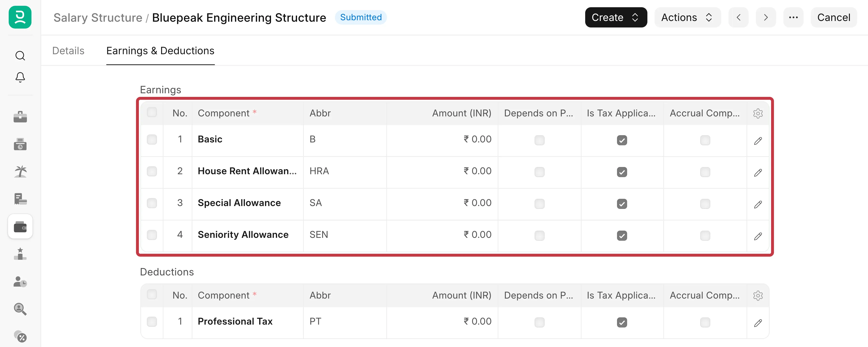The width and height of the screenshot is (868, 347).
Task: Open the palm tree leaves icon
Action: click(x=20, y=172)
